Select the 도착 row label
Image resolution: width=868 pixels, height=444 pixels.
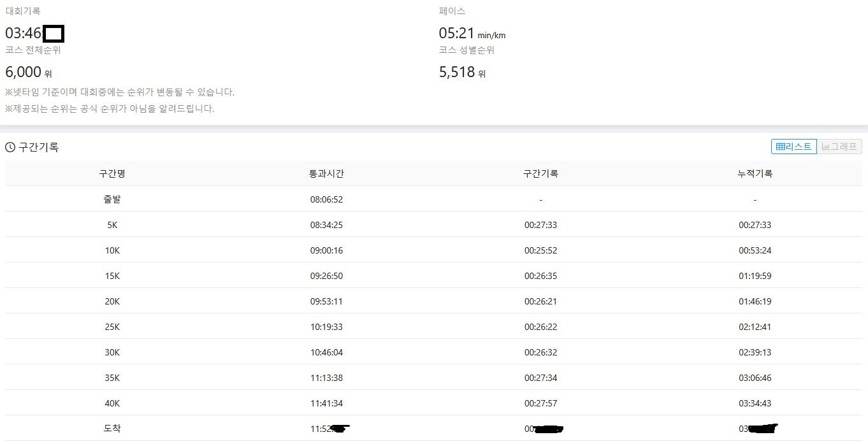click(112, 429)
